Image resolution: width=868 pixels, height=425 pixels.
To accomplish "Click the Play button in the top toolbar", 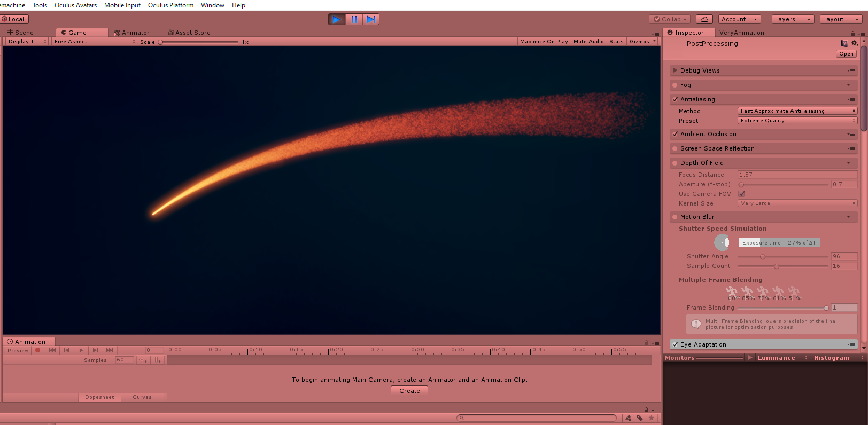I will point(337,19).
